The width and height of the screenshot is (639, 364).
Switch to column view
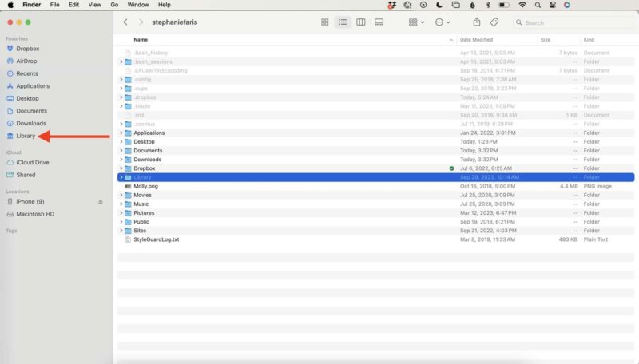[x=361, y=22]
